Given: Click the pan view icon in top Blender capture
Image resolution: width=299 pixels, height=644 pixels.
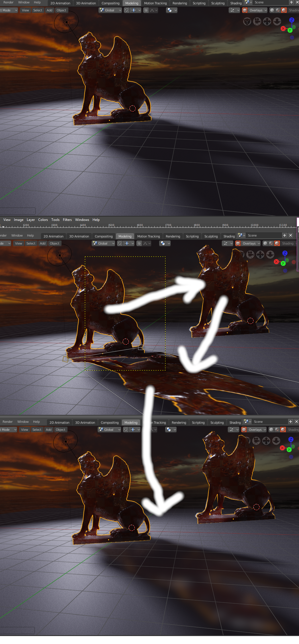Looking at the screenshot, I should pos(267,22).
